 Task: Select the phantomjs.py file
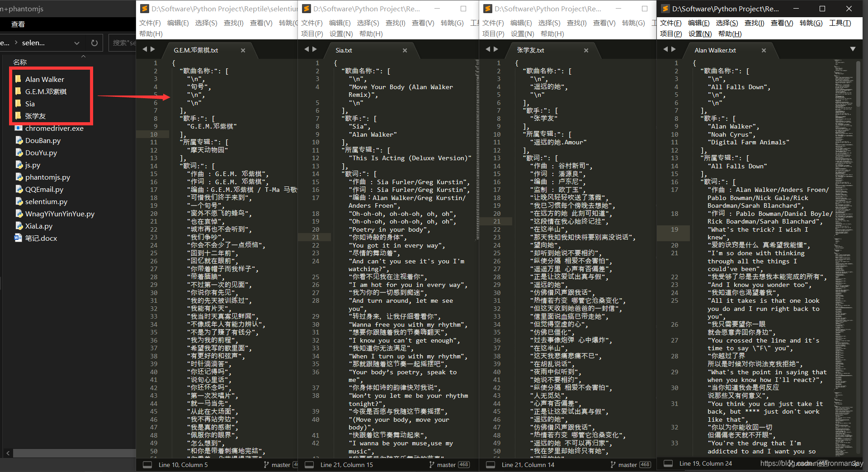(x=47, y=177)
